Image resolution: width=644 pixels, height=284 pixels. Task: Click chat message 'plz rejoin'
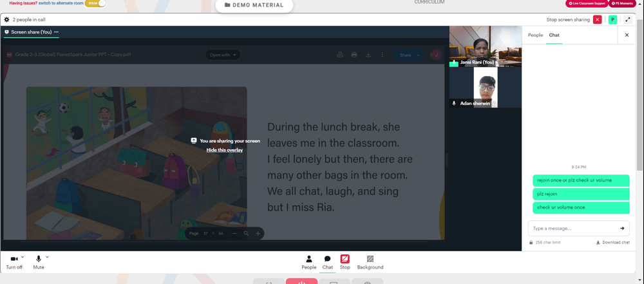pyautogui.click(x=581, y=194)
